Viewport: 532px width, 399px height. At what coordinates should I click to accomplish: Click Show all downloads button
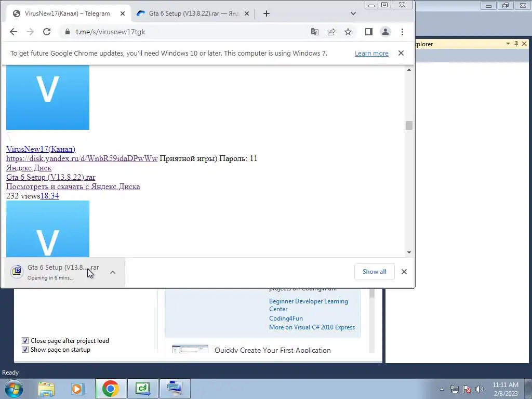pyautogui.click(x=374, y=271)
